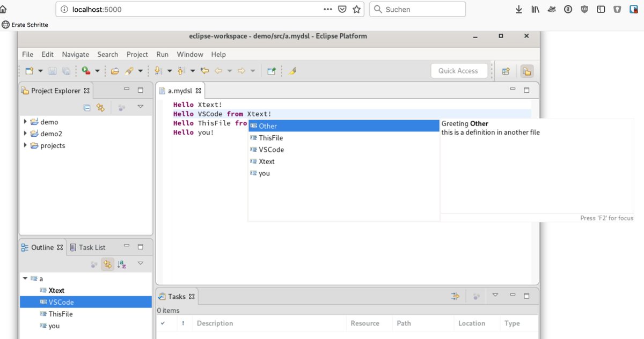
Task: Open the Project menu
Action: click(x=137, y=54)
